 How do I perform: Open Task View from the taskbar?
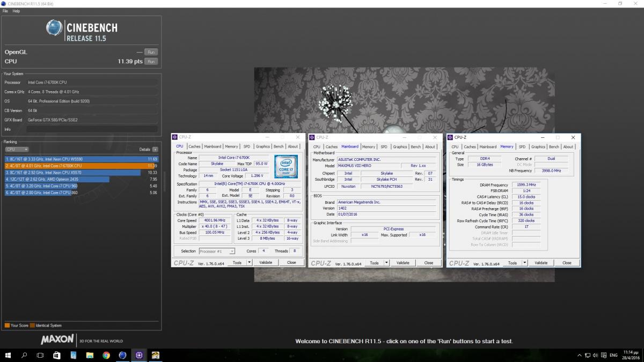pyautogui.click(x=40, y=355)
